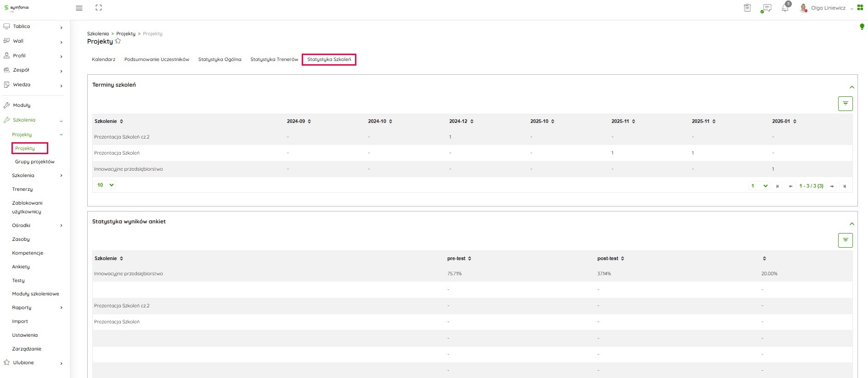Viewport: 868px width, 378px height.
Task: Open Olga Liniewicz user menu
Action: [828, 8]
